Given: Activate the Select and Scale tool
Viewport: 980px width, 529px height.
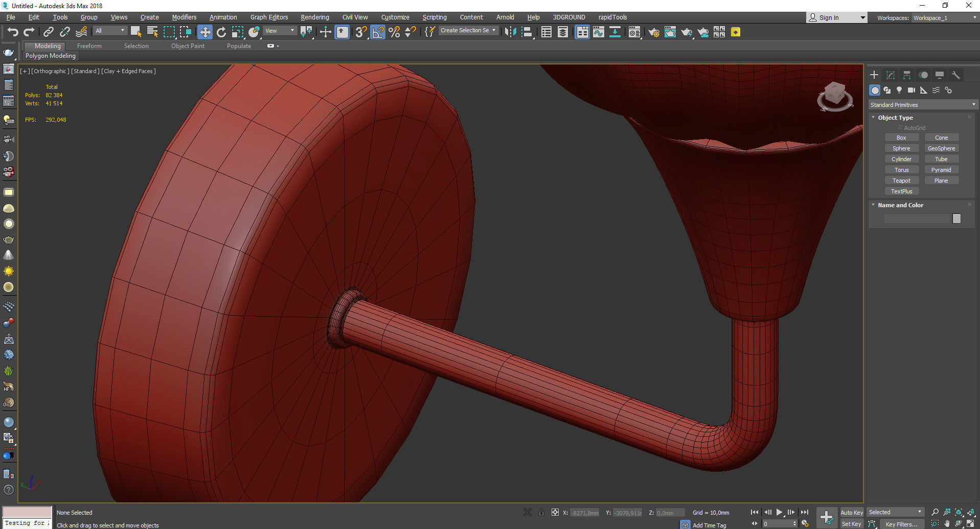Looking at the screenshot, I should pos(238,32).
